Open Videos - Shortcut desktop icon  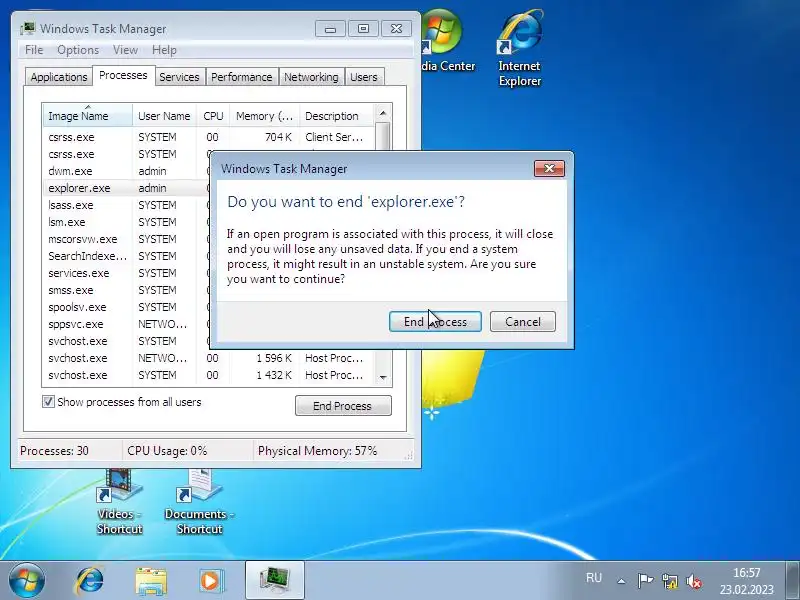pyautogui.click(x=119, y=502)
